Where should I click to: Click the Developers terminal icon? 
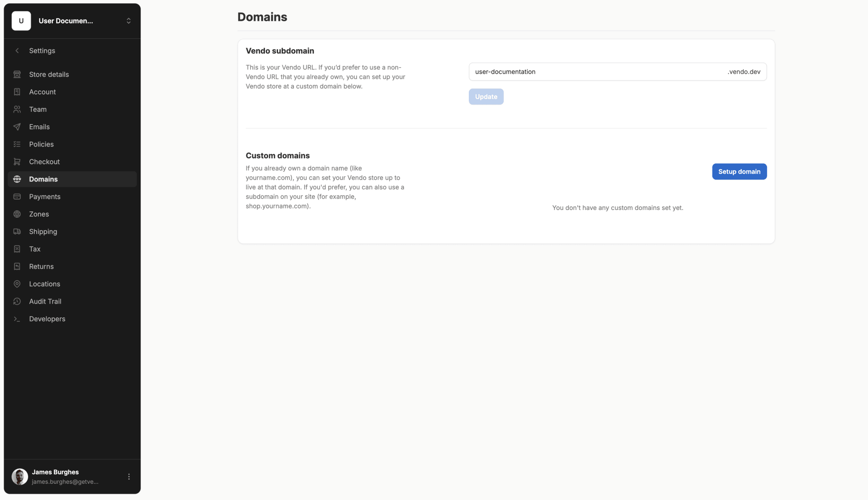click(17, 319)
